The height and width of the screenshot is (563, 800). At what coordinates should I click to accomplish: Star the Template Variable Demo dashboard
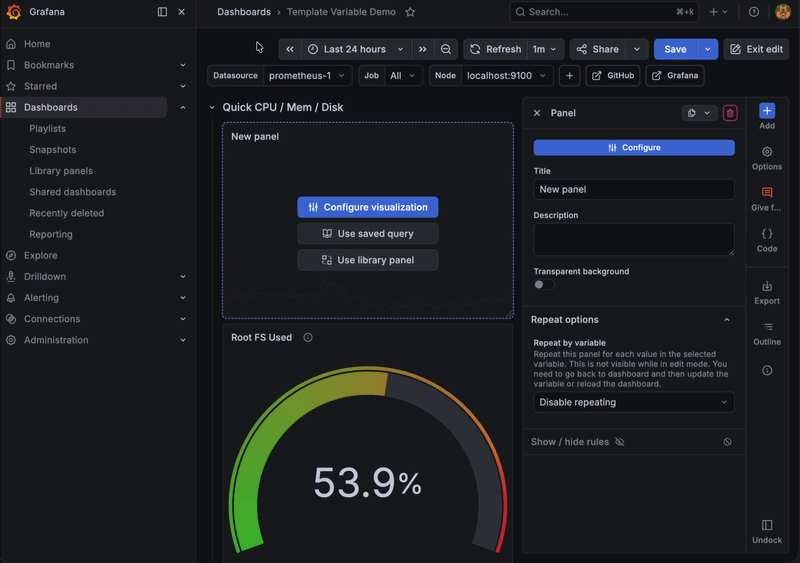tap(410, 12)
